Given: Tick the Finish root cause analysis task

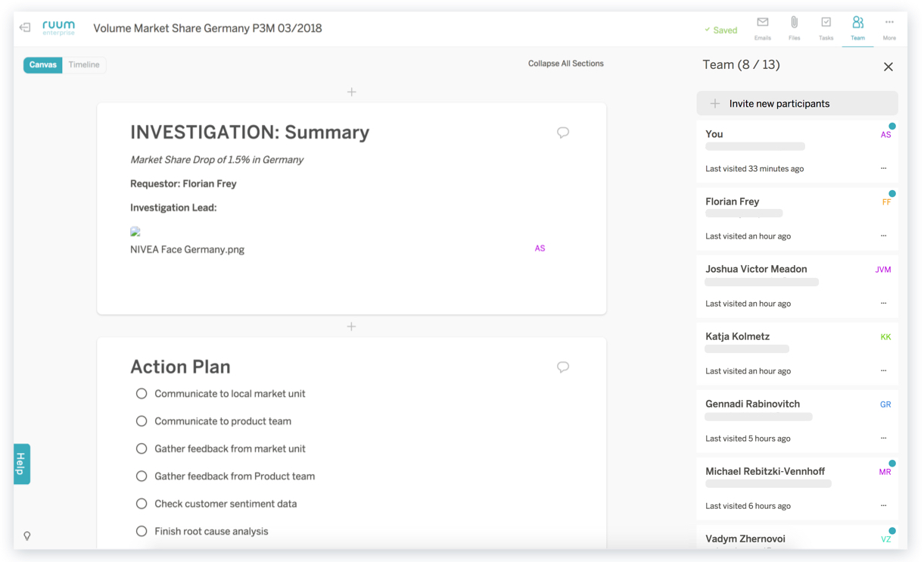Looking at the screenshot, I should coord(142,532).
